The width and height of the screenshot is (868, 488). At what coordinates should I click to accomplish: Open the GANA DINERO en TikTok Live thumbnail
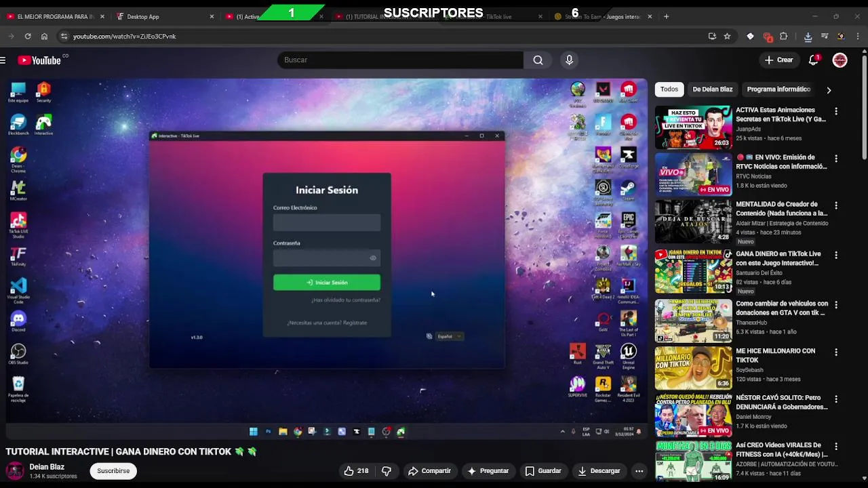[x=693, y=272]
